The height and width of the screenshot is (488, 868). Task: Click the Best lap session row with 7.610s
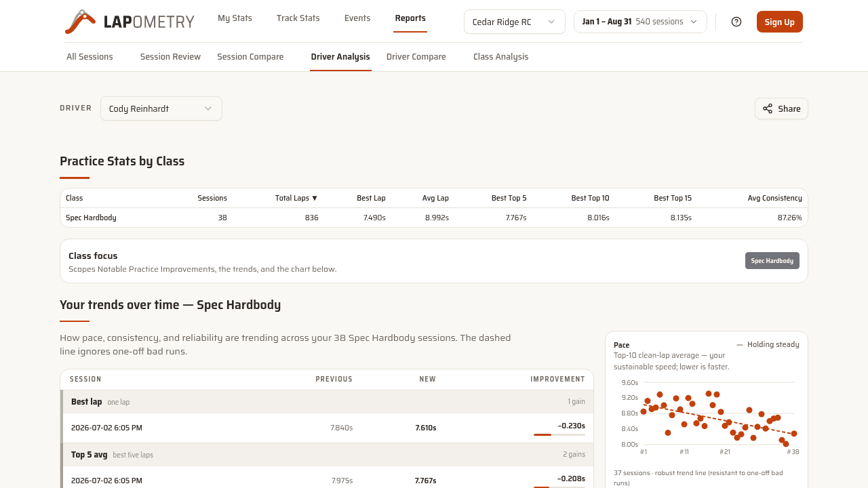tap(327, 428)
